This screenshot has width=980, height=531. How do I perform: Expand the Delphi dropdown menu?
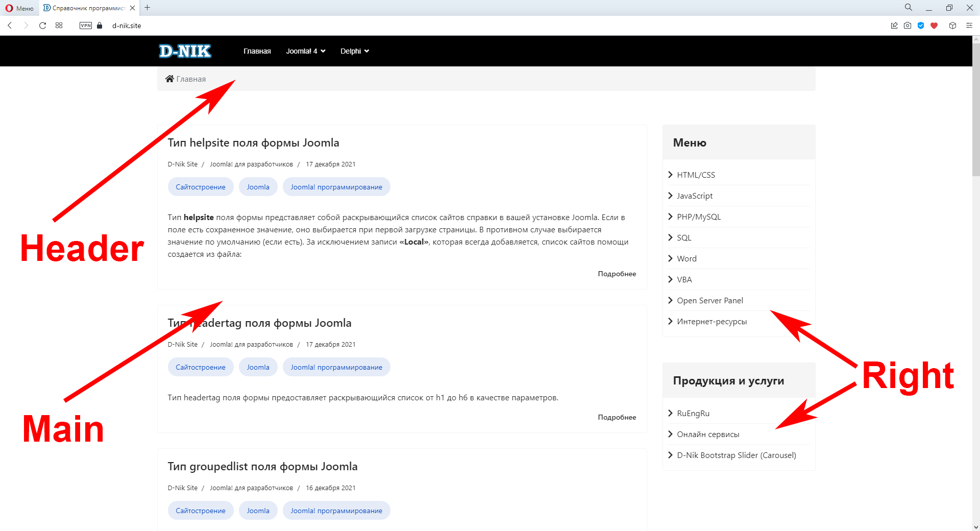pos(355,51)
